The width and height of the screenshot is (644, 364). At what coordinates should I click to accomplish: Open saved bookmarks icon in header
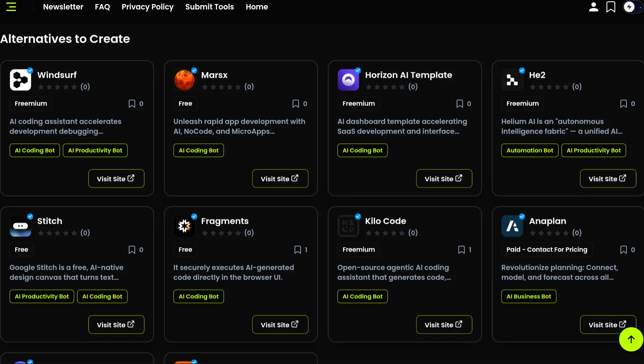click(611, 7)
